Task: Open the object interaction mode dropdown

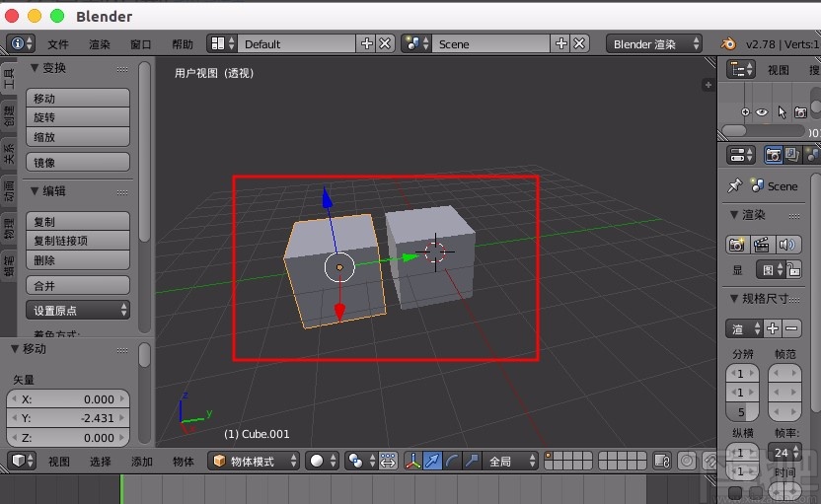Action: tap(254, 461)
